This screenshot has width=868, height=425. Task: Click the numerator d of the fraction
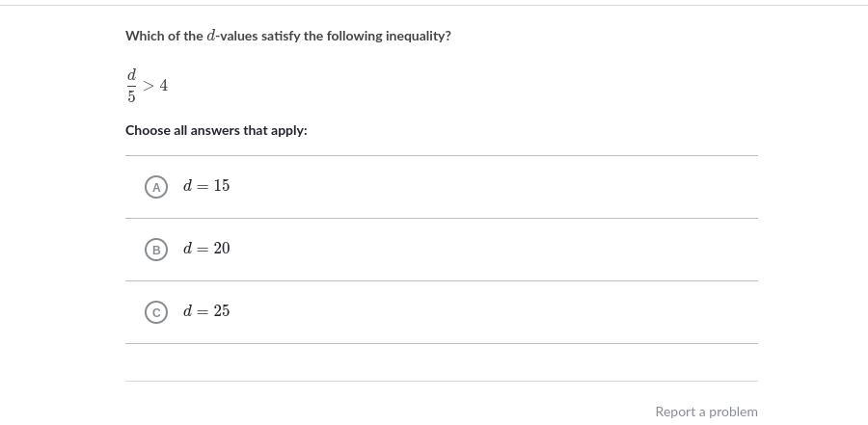132,74
